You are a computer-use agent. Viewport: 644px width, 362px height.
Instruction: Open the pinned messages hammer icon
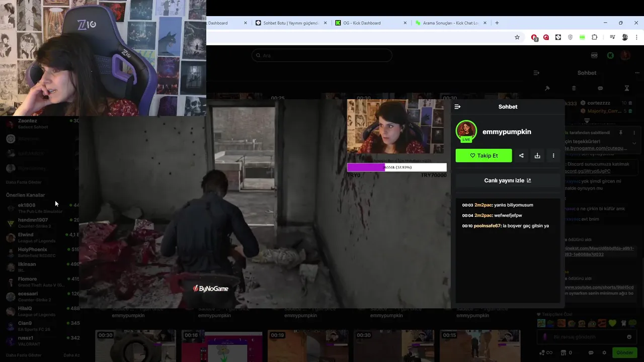(547, 88)
